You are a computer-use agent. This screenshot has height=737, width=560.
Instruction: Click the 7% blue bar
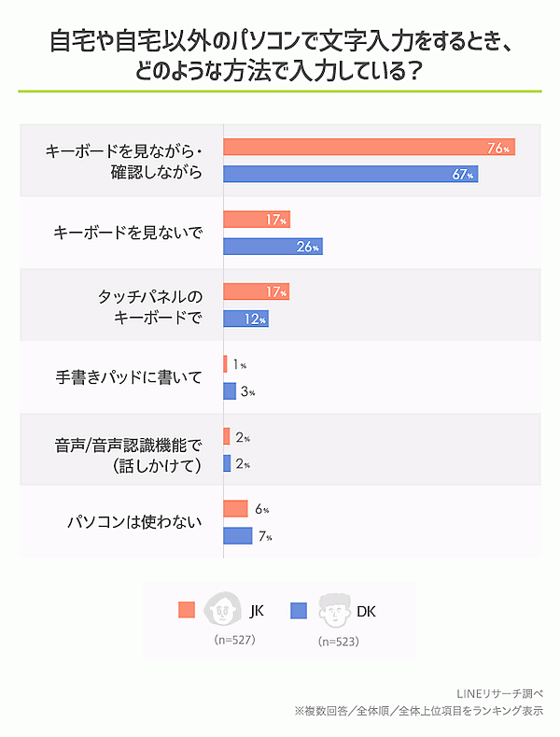tap(238, 535)
